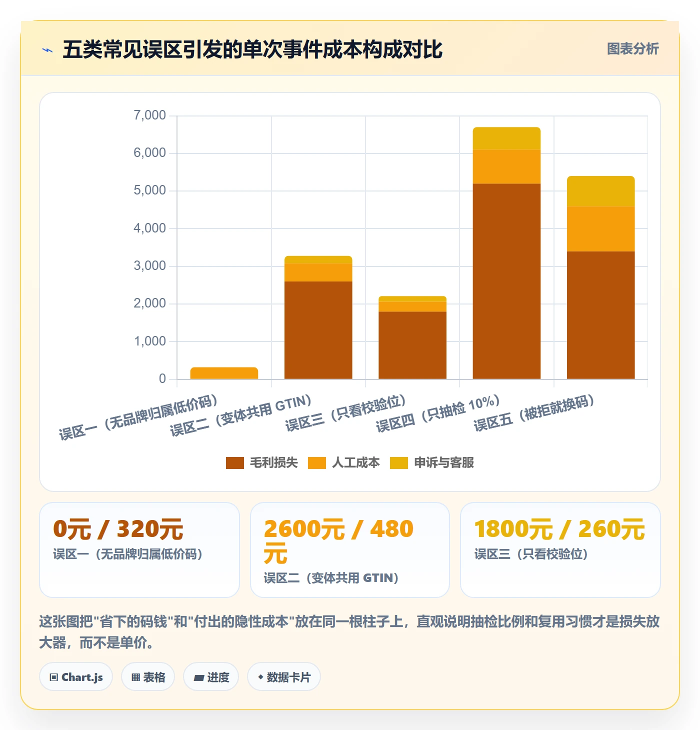The height and width of the screenshot is (730, 700).
Task: Click the yellow 申诉与客服 segment of 误区四 bar
Action: [x=506, y=138]
